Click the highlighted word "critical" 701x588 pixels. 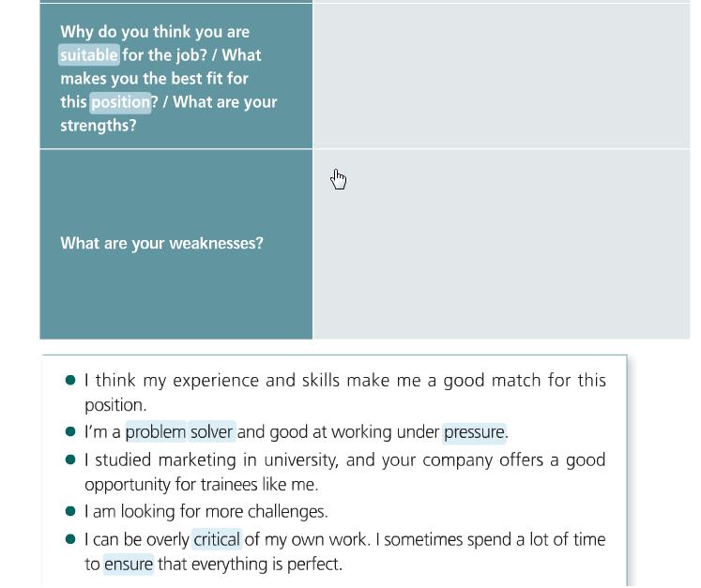217,539
